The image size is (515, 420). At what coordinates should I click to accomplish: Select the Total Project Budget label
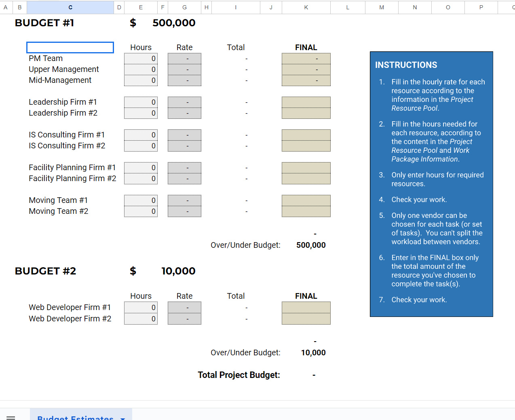tap(239, 375)
